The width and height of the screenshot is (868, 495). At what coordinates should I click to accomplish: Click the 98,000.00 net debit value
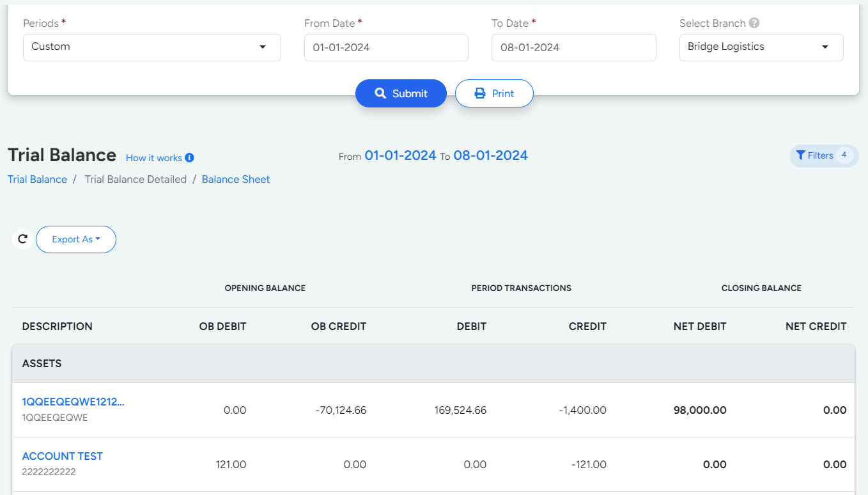pos(700,410)
